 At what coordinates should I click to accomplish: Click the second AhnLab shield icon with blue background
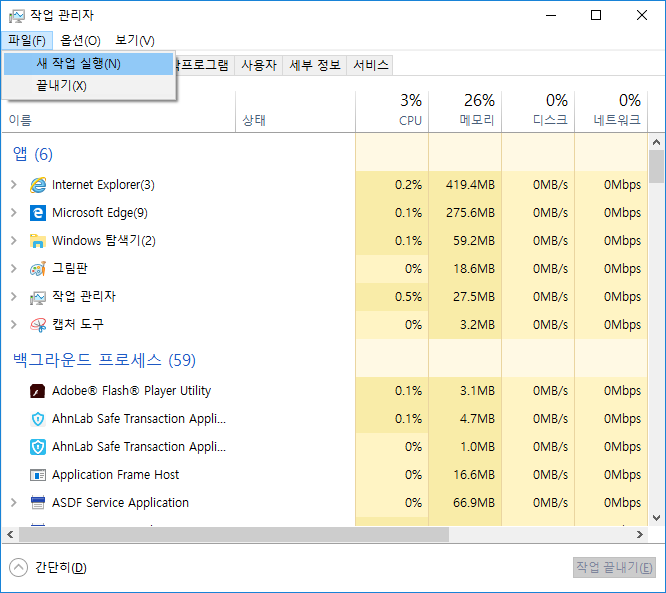38,447
